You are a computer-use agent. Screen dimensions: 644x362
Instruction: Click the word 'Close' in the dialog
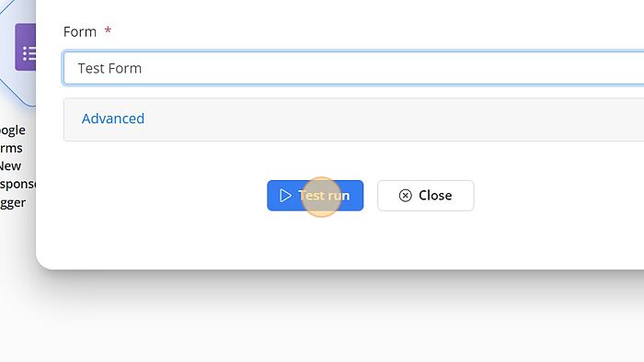pos(435,196)
